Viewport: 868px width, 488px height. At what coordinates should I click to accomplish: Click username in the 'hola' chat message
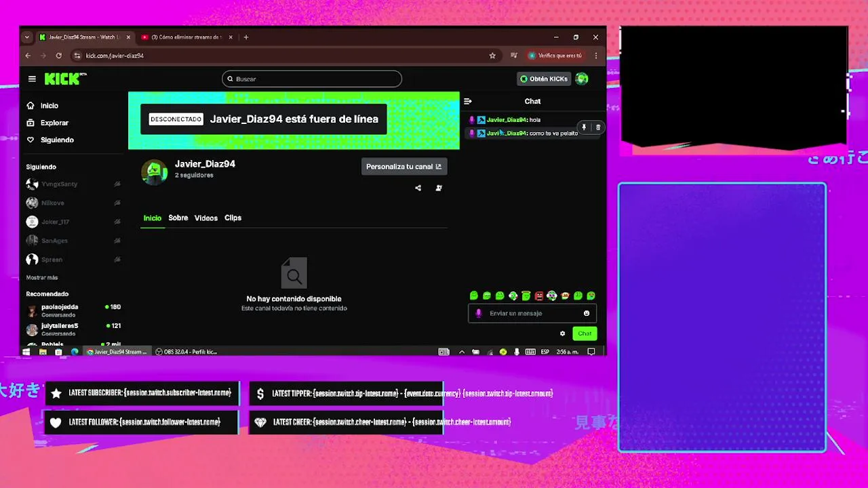point(507,120)
